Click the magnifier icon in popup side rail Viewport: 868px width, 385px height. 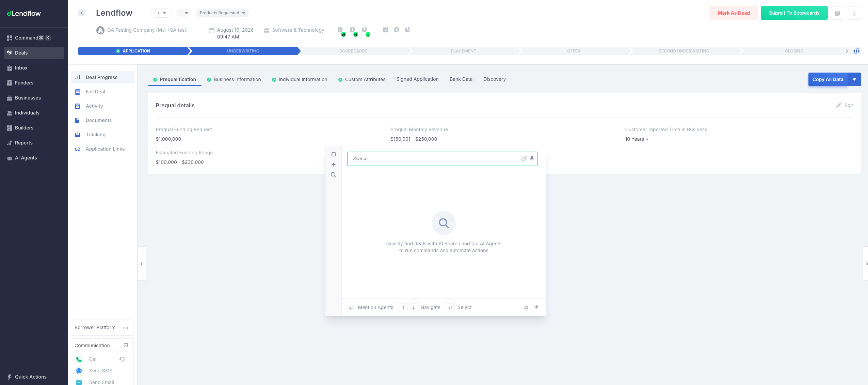point(334,175)
